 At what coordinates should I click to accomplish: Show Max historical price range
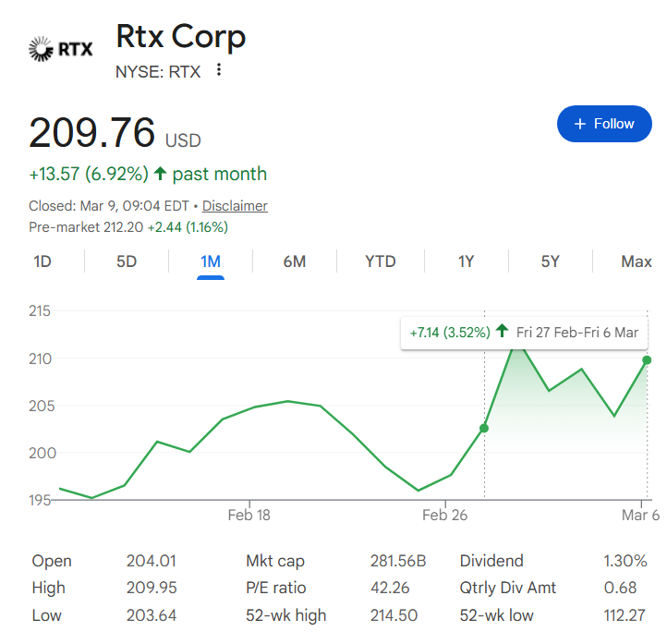[636, 261]
